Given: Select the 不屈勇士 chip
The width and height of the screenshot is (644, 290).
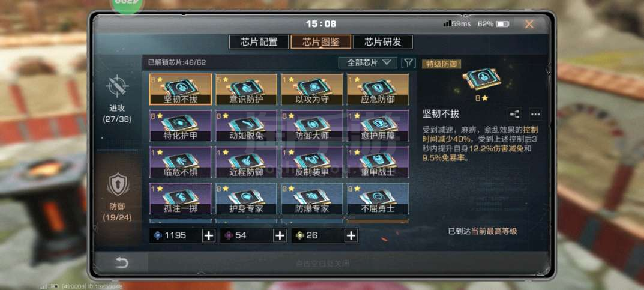Looking at the screenshot, I should pyautogui.click(x=378, y=198).
